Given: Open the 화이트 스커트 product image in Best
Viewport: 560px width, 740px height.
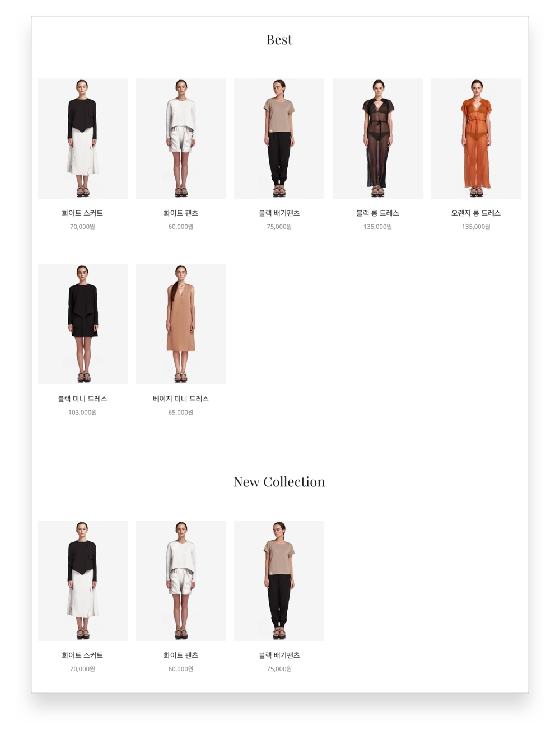Looking at the screenshot, I should click(82, 138).
